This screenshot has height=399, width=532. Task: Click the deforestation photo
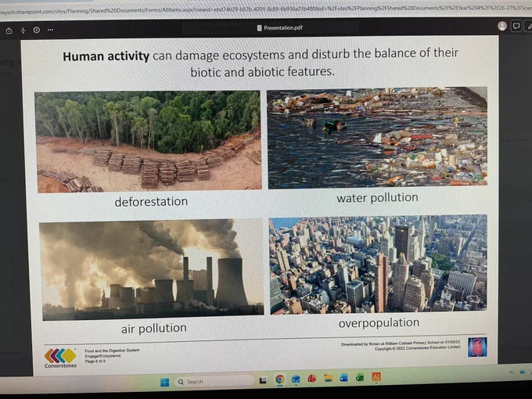coord(149,141)
